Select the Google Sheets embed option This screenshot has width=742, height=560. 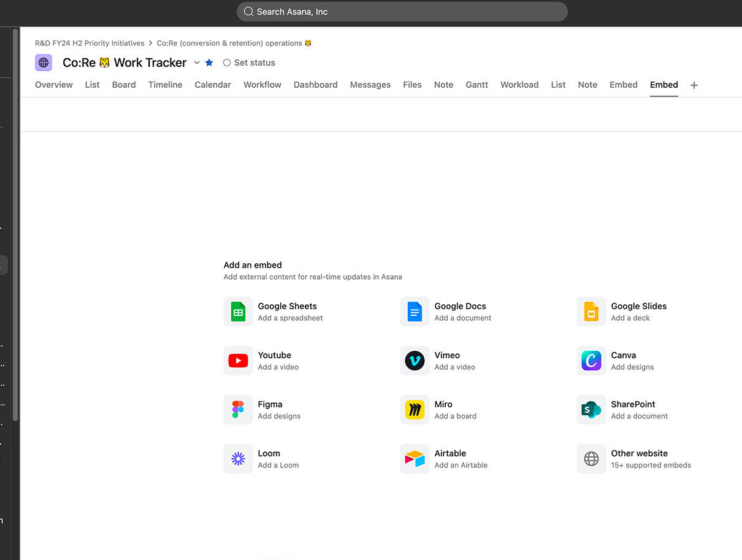tap(287, 311)
